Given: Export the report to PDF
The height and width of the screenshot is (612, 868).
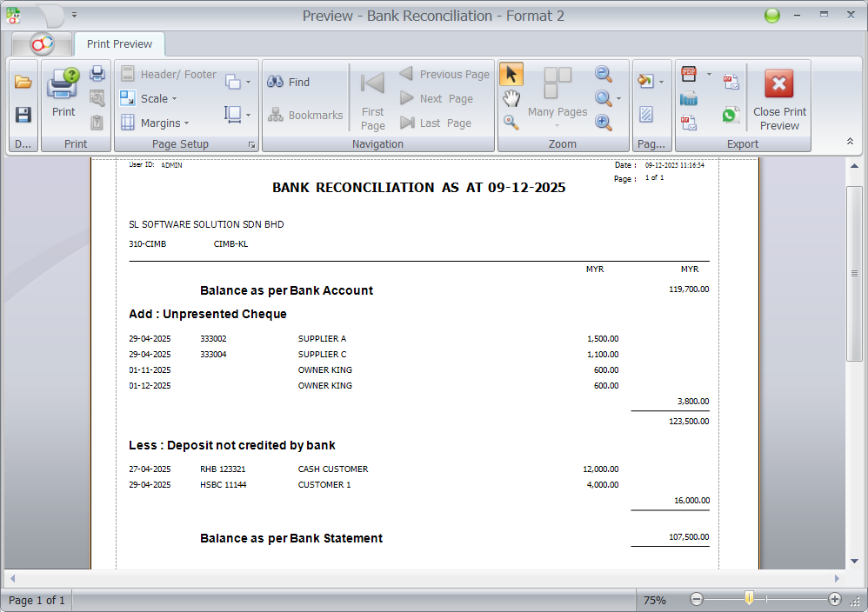Looking at the screenshot, I should [688, 73].
